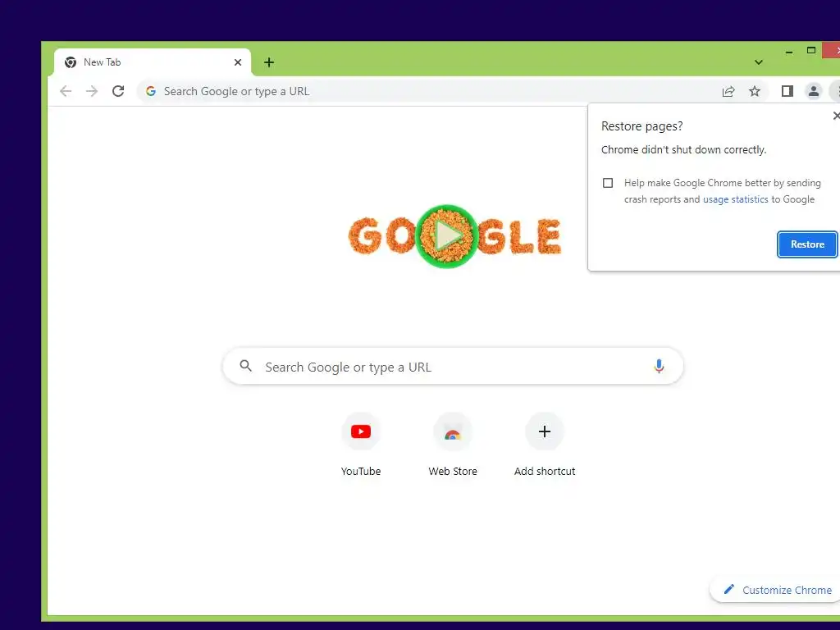Select the New Tab tab
Screen dimensions: 840x630
tap(153, 62)
